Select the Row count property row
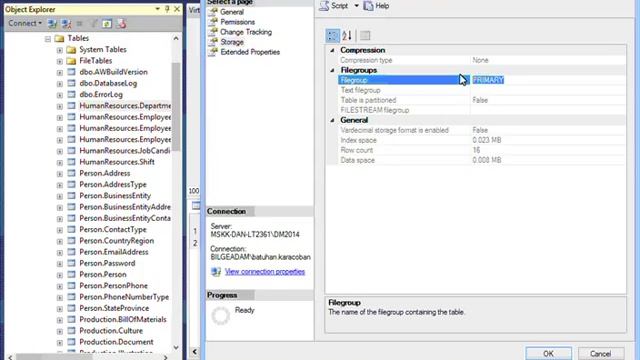 [482, 150]
